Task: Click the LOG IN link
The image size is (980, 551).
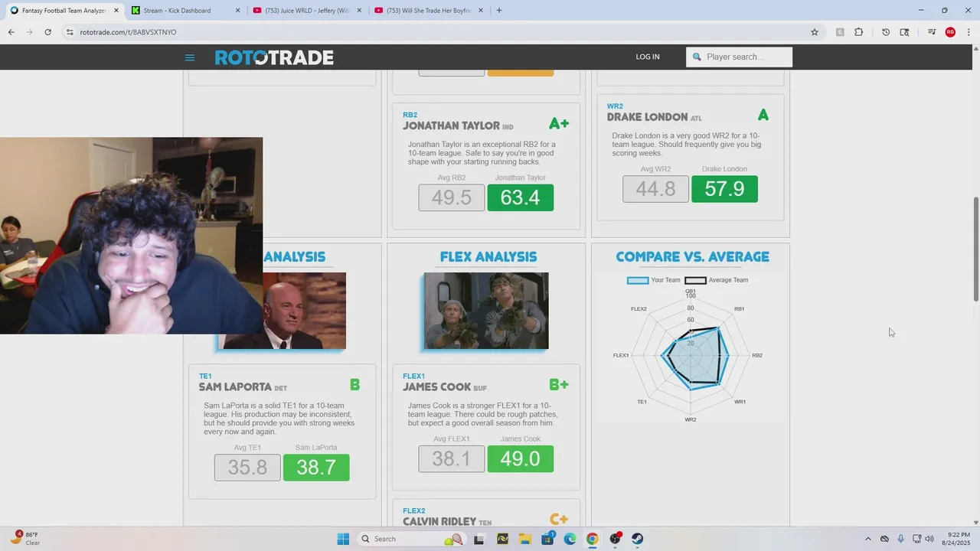Action: (x=648, y=57)
